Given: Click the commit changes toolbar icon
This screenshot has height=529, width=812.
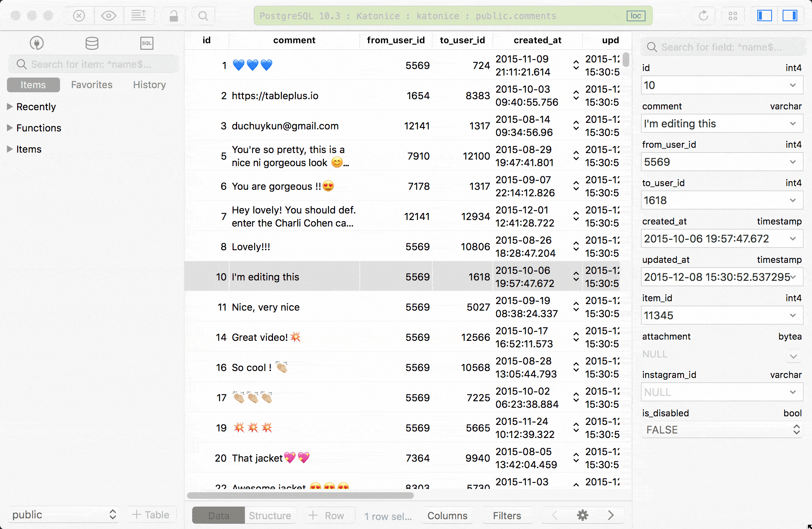Looking at the screenshot, I should [x=138, y=16].
